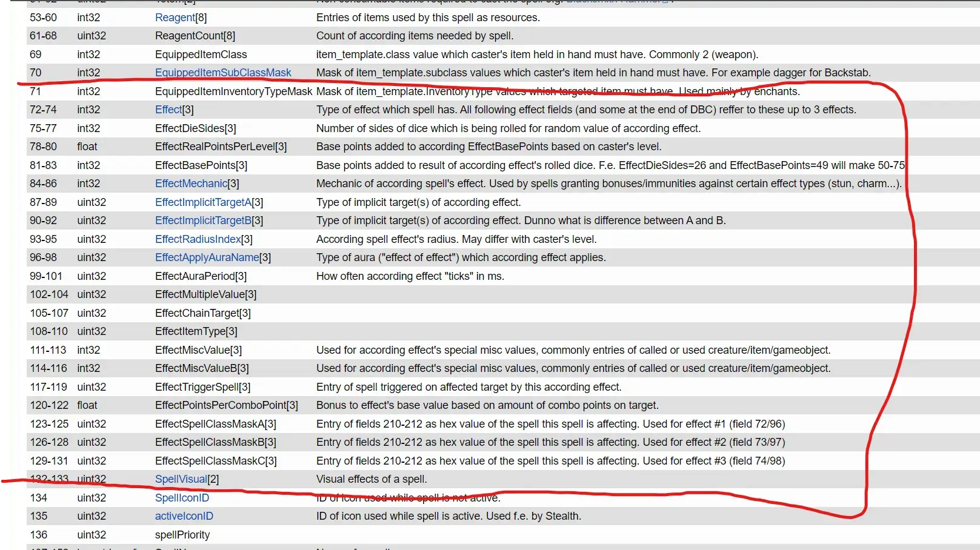Click the EffectChainTarget[3] field name
This screenshot has width=980, height=550.
pyautogui.click(x=203, y=313)
